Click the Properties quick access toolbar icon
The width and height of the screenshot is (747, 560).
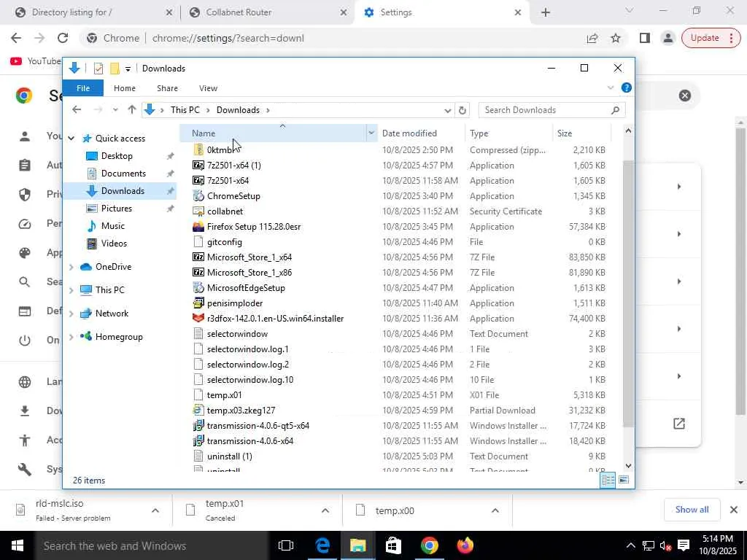pos(98,69)
